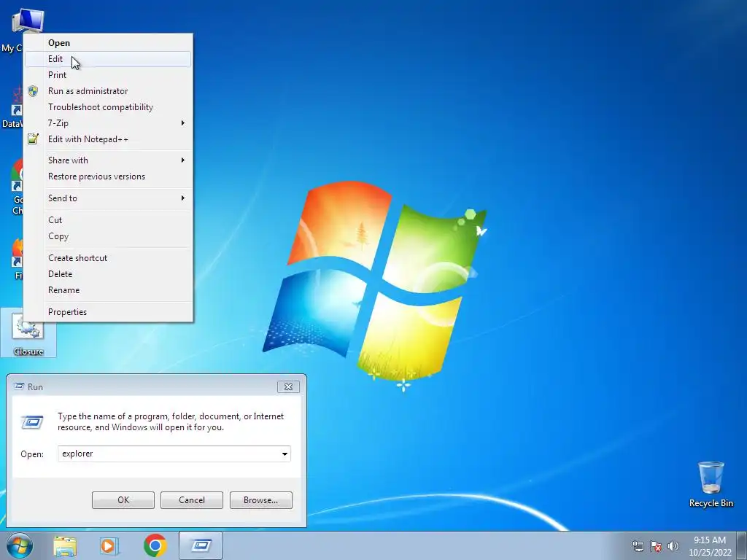Click the Run taskbar button
Viewport: 747px width, 560px height.
[201, 545]
